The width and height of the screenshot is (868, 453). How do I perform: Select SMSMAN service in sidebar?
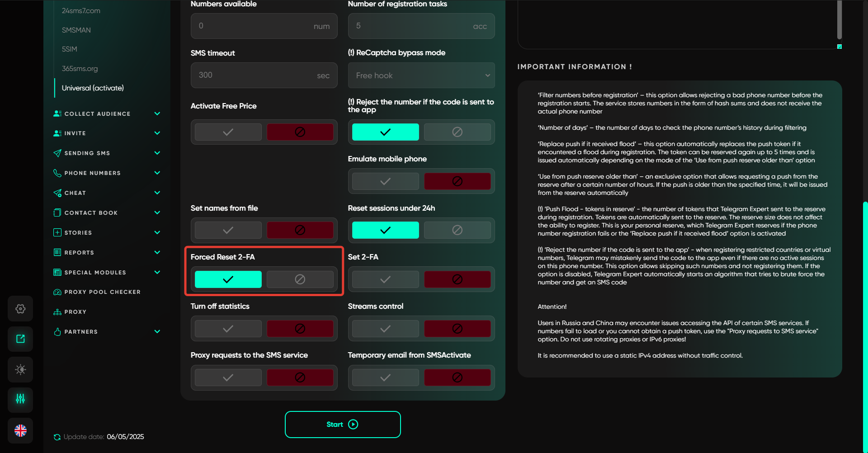point(76,30)
